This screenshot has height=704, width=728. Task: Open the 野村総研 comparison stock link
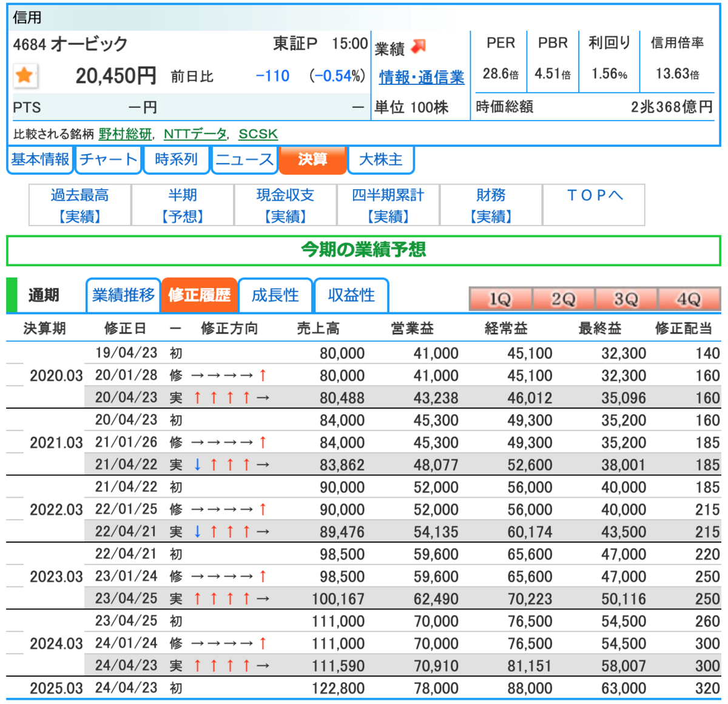(x=126, y=134)
